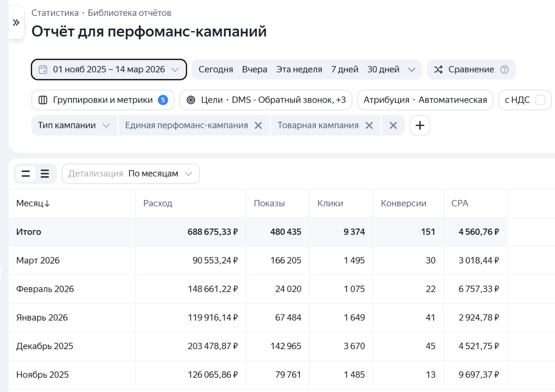
Task: Click the target icon next to Цели
Action: pyautogui.click(x=191, y=100)
